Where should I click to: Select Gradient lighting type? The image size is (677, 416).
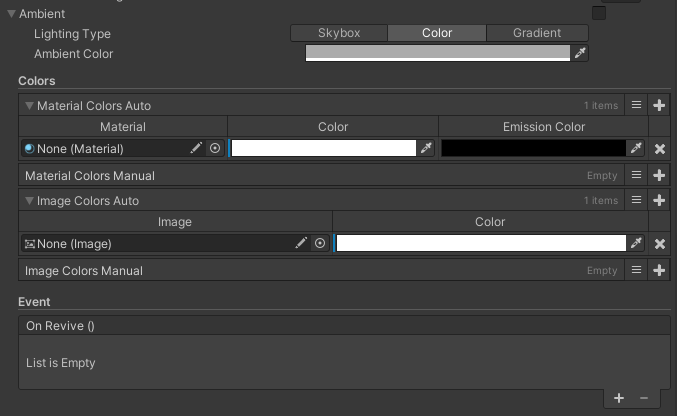click(537, 33)
